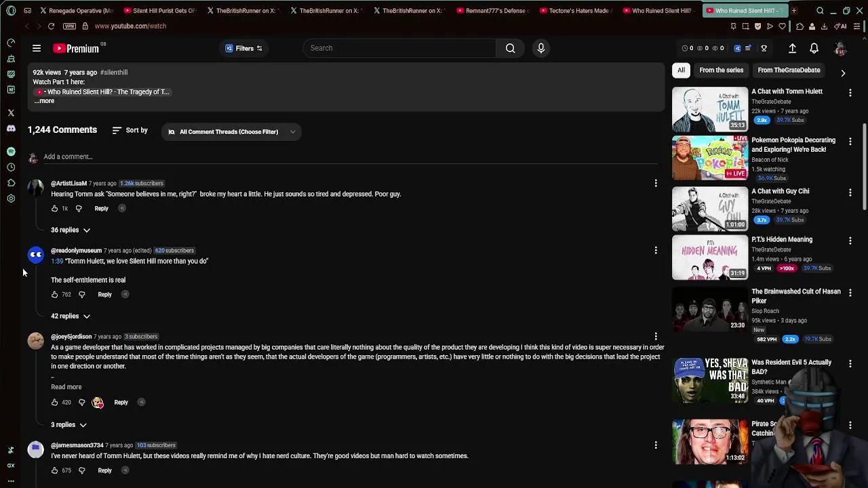The width and height of the screenshot is (868, 488).
Task: Open the vidIQ blue icon in header
Action: click(737, 48)
